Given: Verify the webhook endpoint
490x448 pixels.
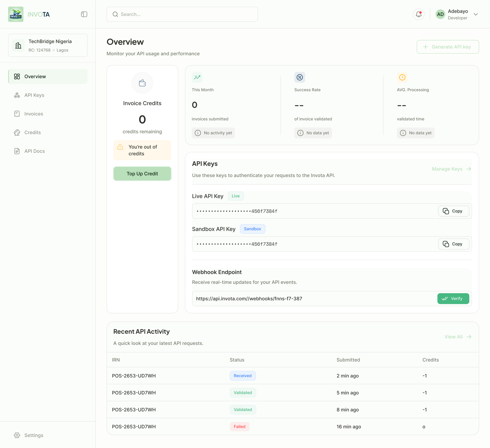Looking at the screenshot, I should click(453, 299).
